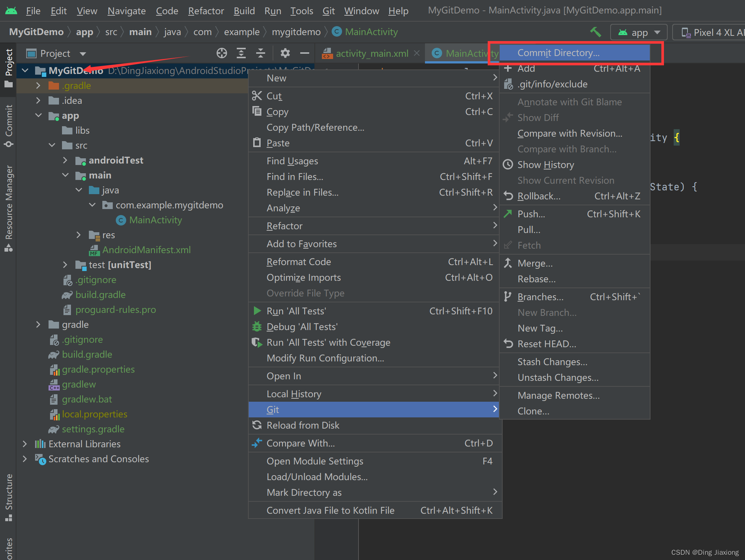The width and height of the screenshot is (745, 560).
Task: Open the app run configuration dropdown
Action: (x=639, y=32)
